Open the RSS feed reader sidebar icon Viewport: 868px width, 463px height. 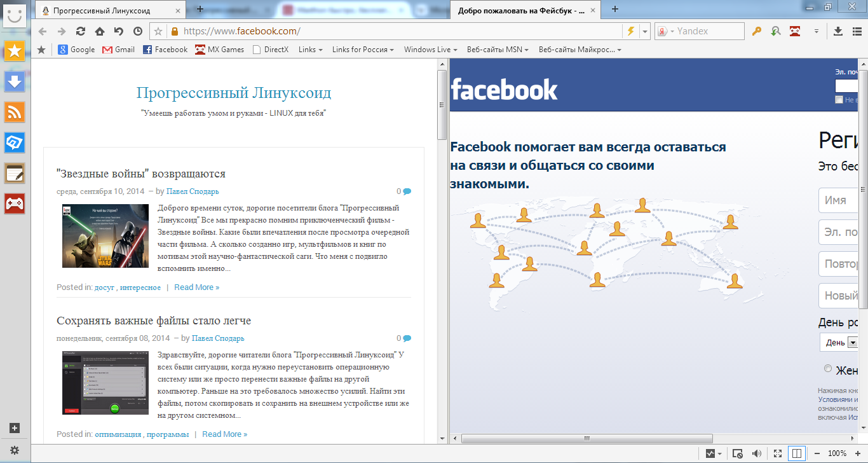(15, 112)
